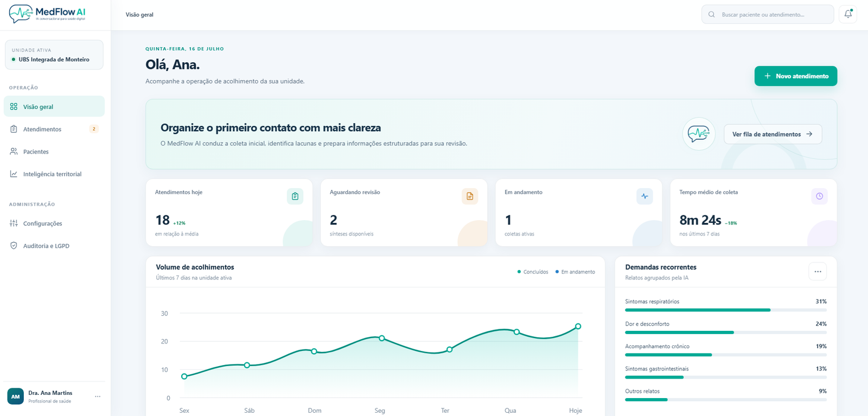Click the Configurações sliders icon

coord(14,223)
